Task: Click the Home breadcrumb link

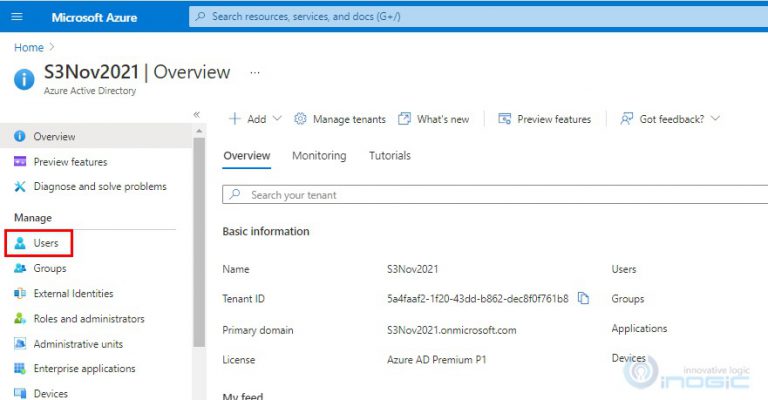Action: 28,47
